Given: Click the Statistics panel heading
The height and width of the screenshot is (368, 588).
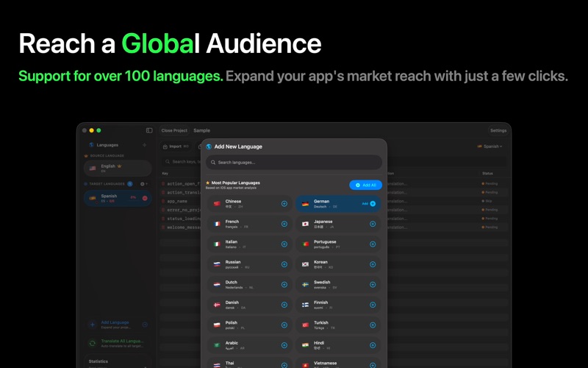Looking at the screenshot, I should (98, 361).
